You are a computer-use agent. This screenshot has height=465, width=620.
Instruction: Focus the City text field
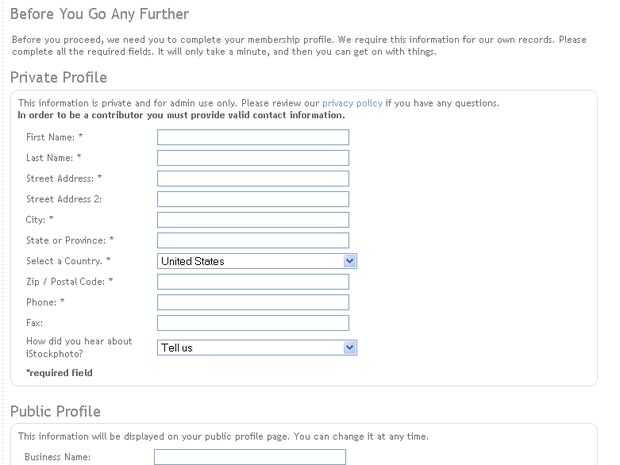(x=252, y=220)
